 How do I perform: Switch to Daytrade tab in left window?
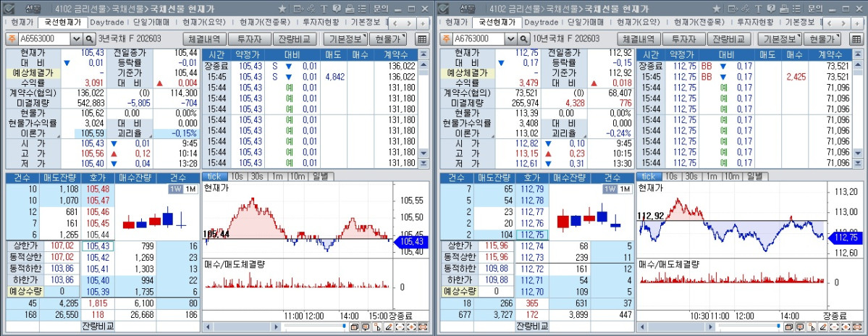[x=107, y=22]
